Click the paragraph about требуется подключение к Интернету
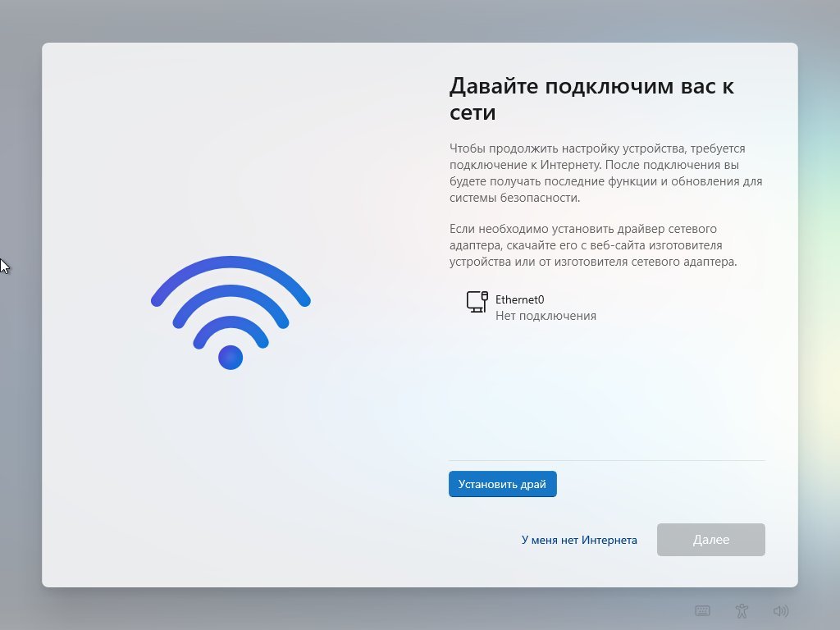Image resolution: width=840 pixels, height=630 pixels. (x=606, y=173)
